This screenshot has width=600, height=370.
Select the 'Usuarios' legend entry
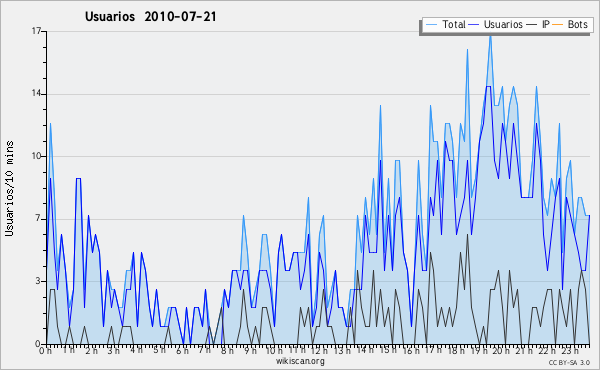point(503,24)
